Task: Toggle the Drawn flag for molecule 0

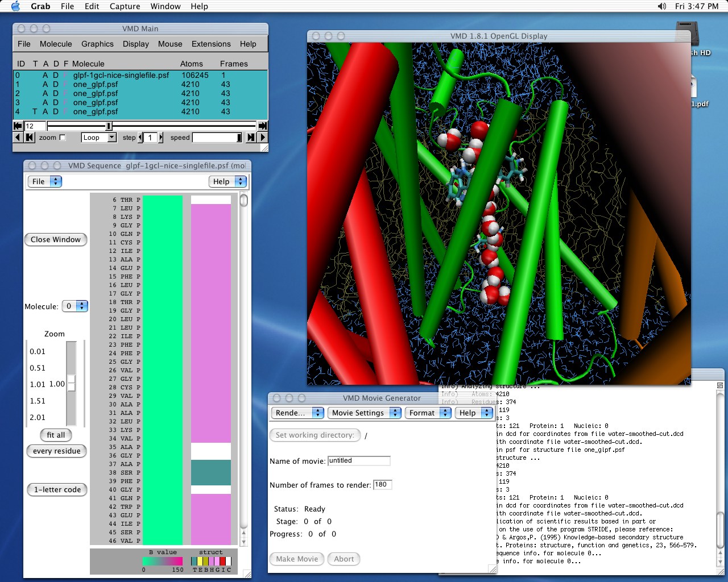Action: 56,75
